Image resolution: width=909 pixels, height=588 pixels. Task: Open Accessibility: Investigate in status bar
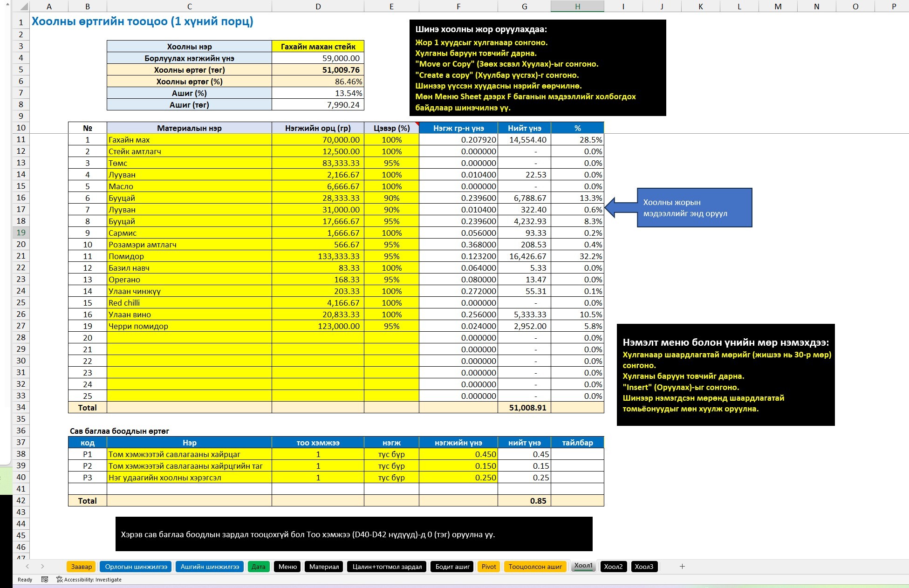pyautogui.click(x=89, y=580)
